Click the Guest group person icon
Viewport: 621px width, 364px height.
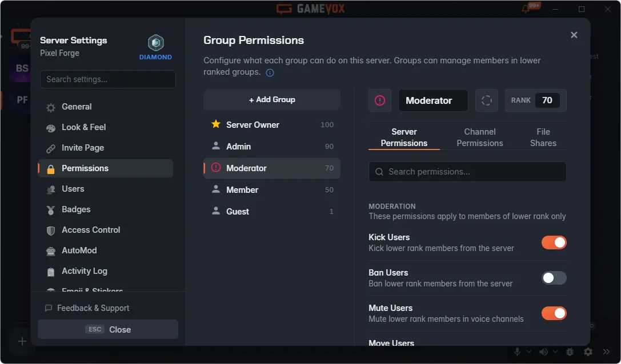216,211
